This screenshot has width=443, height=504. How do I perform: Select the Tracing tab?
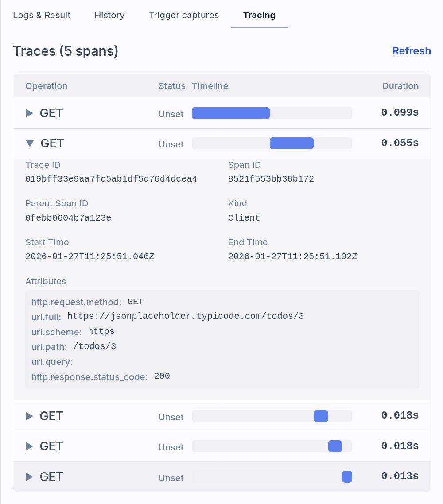(259, 15)
